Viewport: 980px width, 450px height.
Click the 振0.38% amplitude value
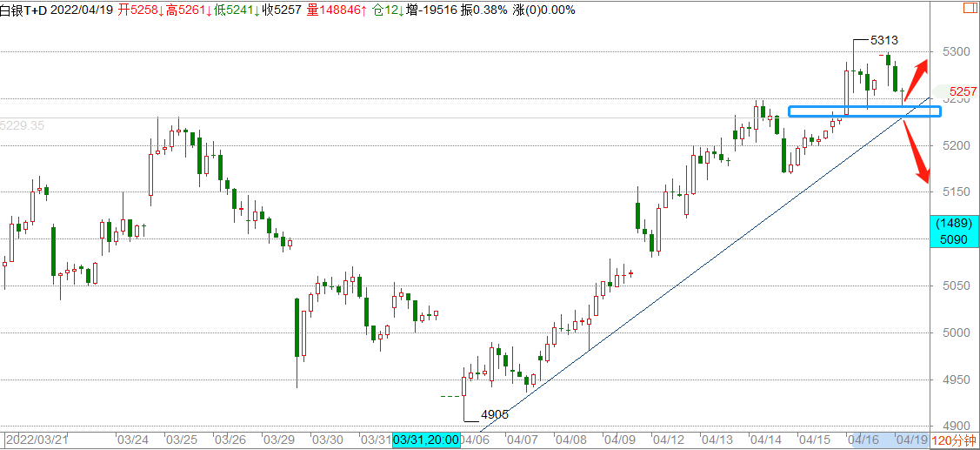tap(484, 10)
